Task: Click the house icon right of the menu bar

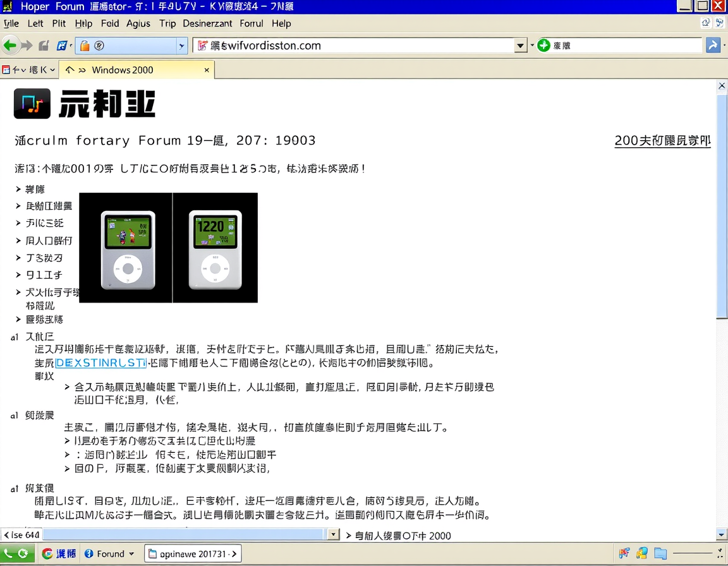Action: [x=706, y=23]
